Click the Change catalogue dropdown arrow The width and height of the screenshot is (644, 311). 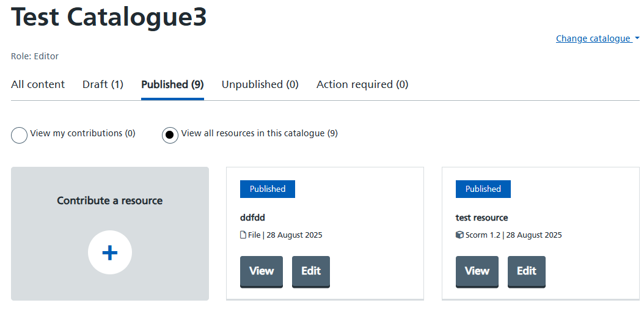637,38
